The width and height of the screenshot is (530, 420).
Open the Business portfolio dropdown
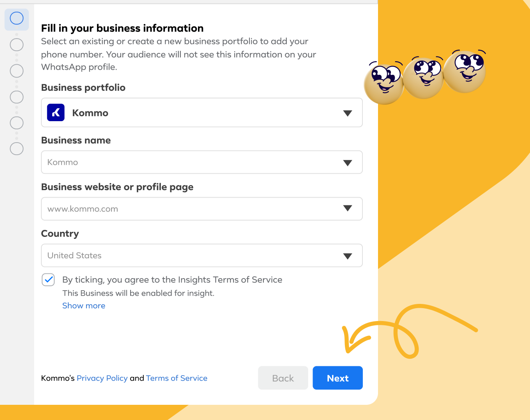pos(202,113)
